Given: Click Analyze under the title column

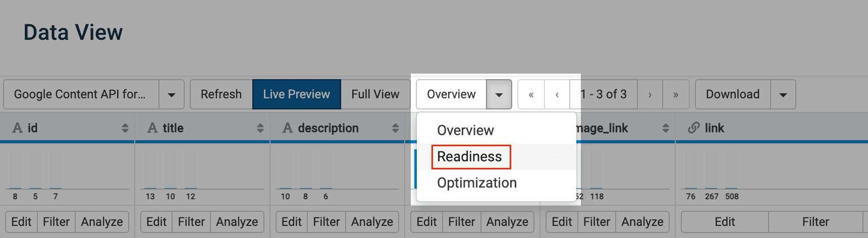Looking at the screenshot, I should [237, 222].
